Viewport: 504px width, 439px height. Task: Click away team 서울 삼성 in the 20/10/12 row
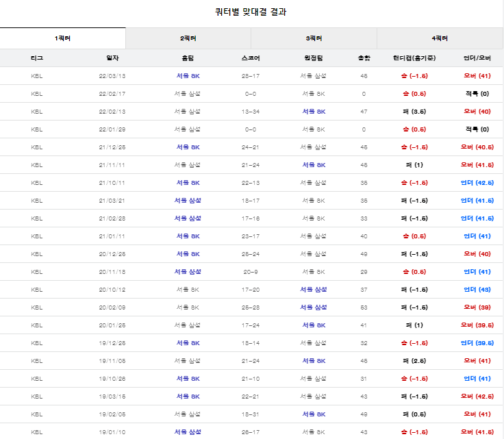point(314,290)
